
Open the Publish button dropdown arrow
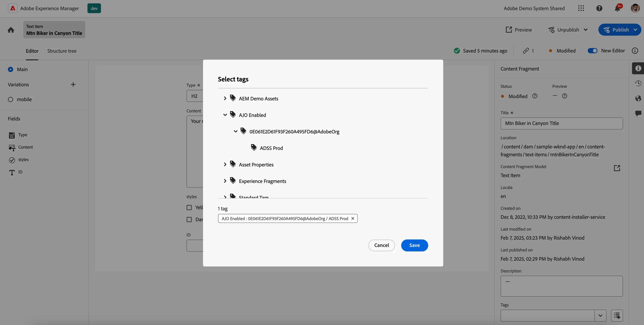tap(635, 30)
